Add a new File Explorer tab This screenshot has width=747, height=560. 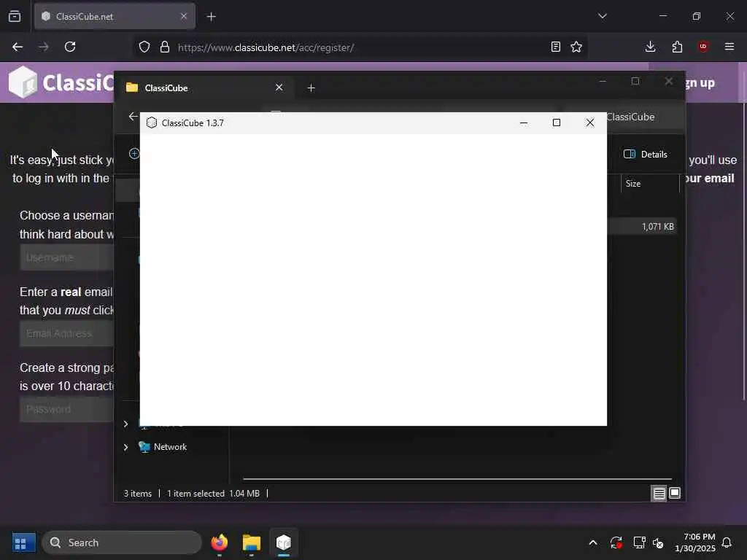point(311,88)
